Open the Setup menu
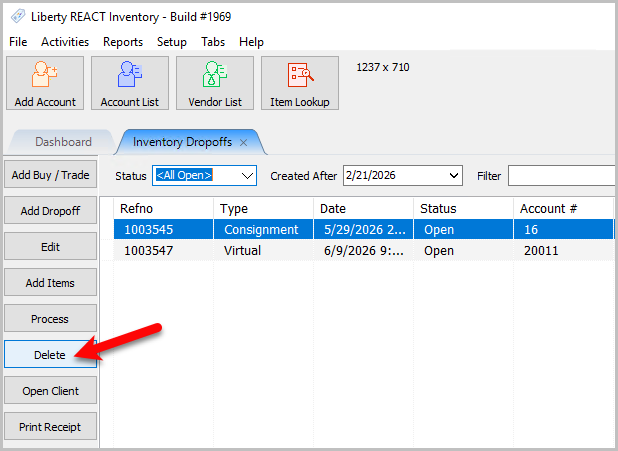The width and height of the screenshot is (618, 451). pos(171,42)
